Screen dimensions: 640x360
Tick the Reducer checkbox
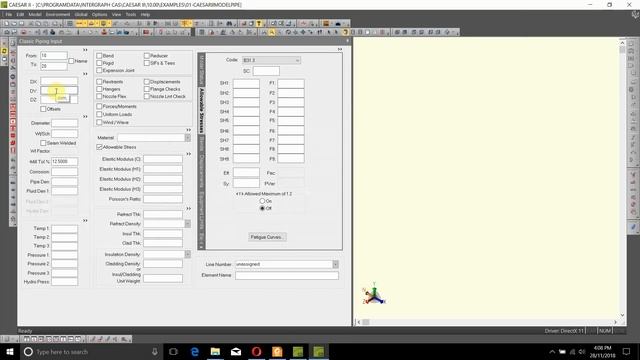(x=147, y=56)
